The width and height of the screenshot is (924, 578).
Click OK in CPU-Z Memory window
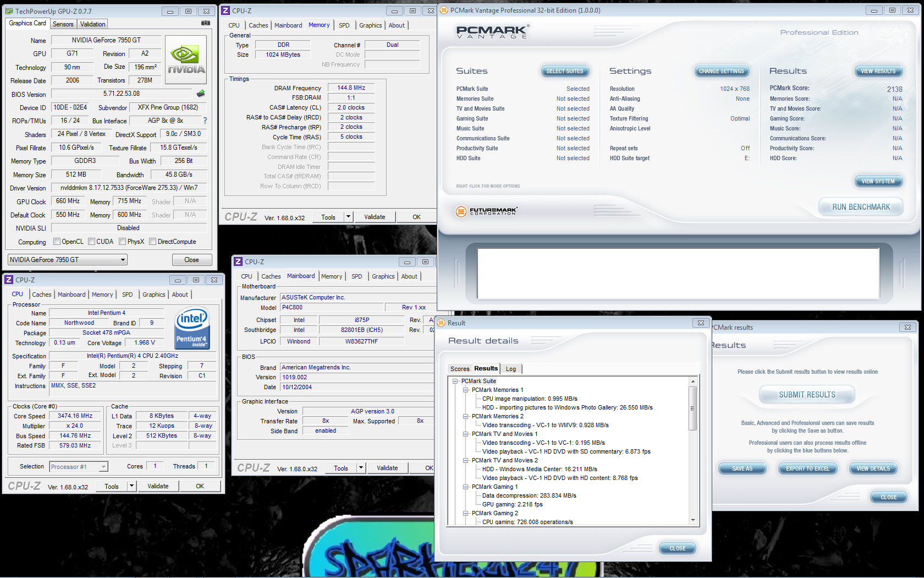coord(416,217)
